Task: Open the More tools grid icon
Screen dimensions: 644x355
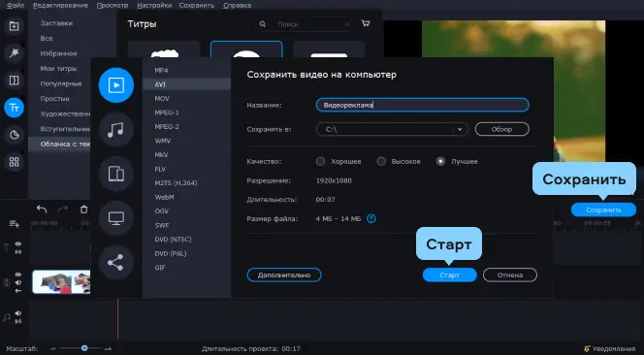Action: pyautogui.click(x=14, y=162)
